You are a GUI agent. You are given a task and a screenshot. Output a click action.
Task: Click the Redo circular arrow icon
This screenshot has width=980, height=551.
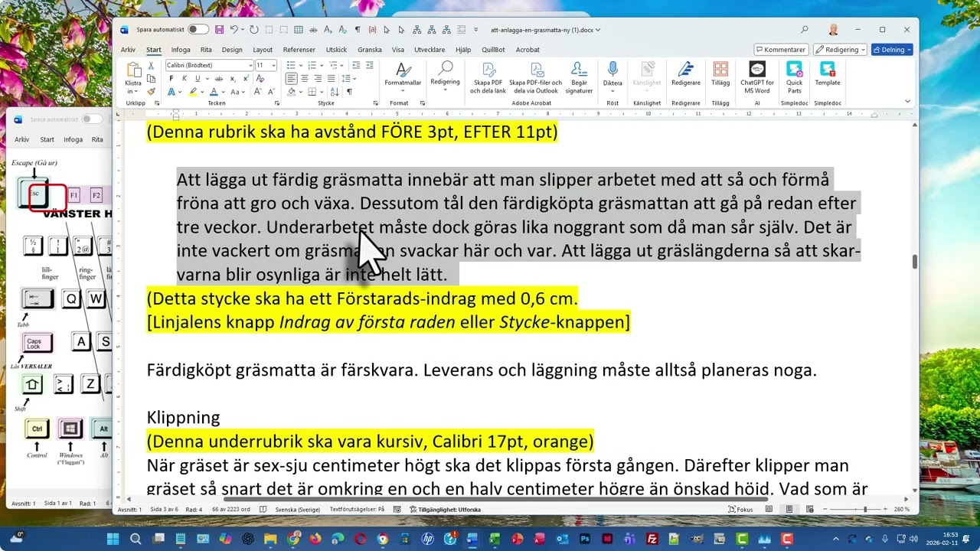pos(253,29)
